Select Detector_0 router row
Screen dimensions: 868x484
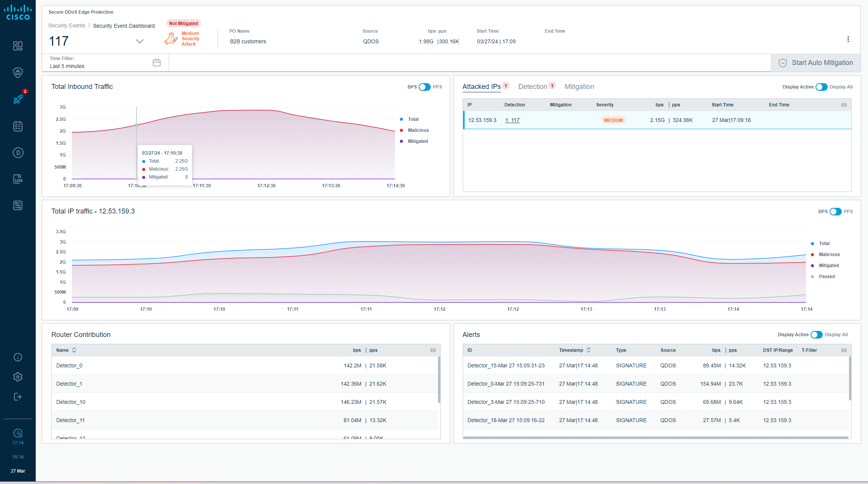point(245,365)
